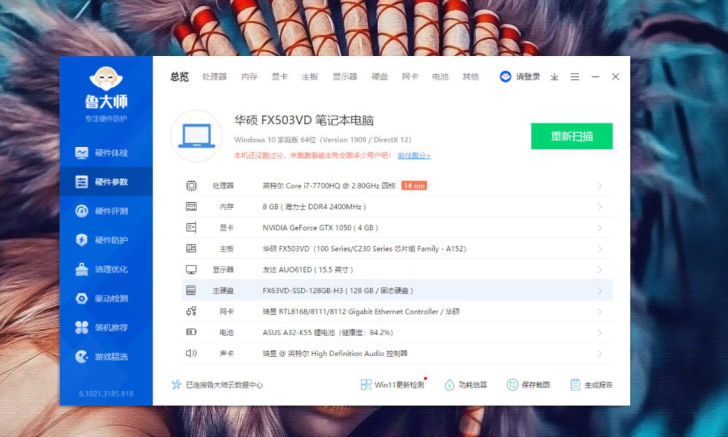Click the 主硬盘 disk icon
The height and width of the screenshot is (437, 728).
pyautogui.click(x=191, y=291)
